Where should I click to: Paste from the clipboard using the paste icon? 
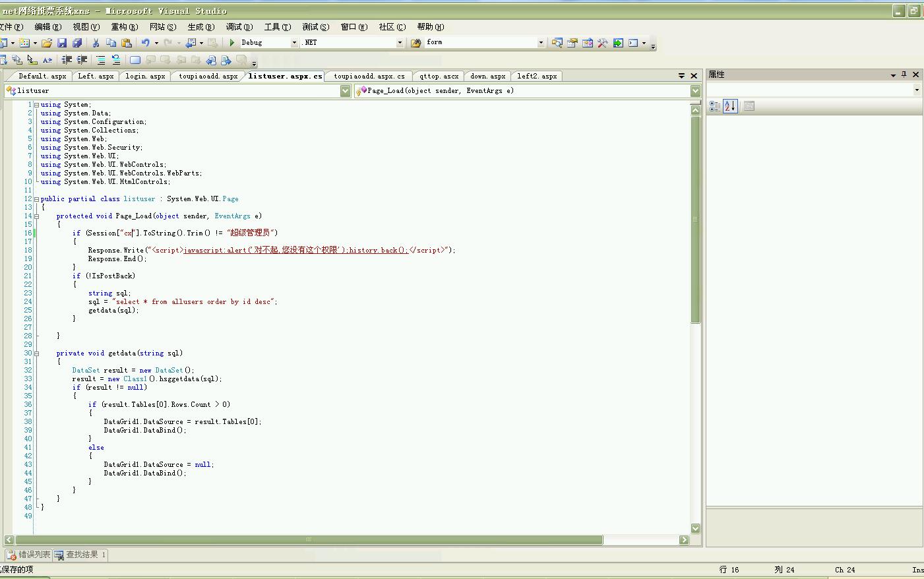tap(127, 43)
